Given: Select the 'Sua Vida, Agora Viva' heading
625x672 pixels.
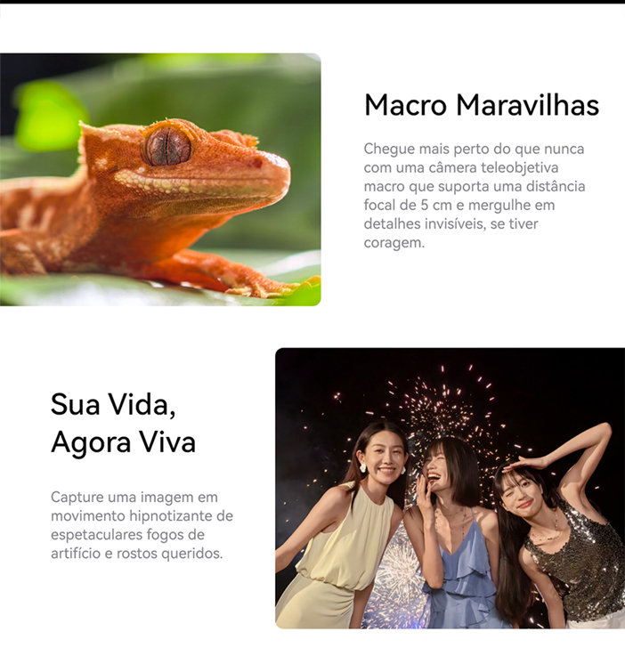Looking at the screenshot, I should 123,423.
